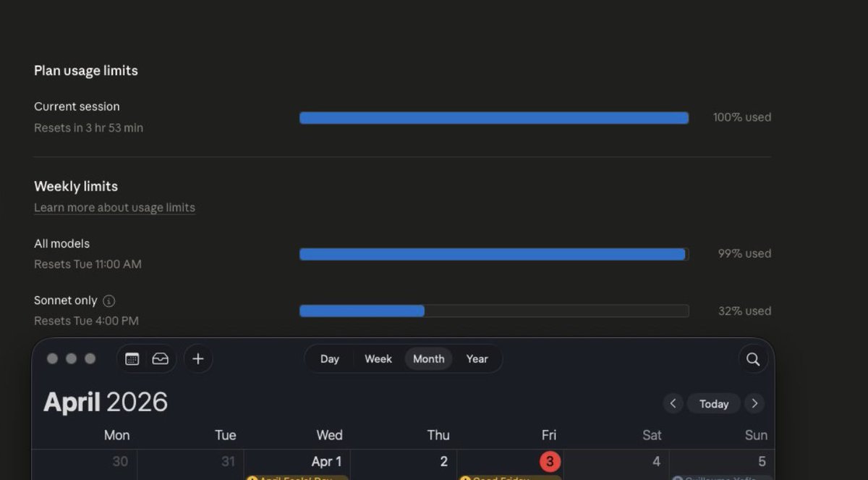Click 'Resets Tue 4:00 PM' text
Screen dimensions: 868x480
(86, 321)
